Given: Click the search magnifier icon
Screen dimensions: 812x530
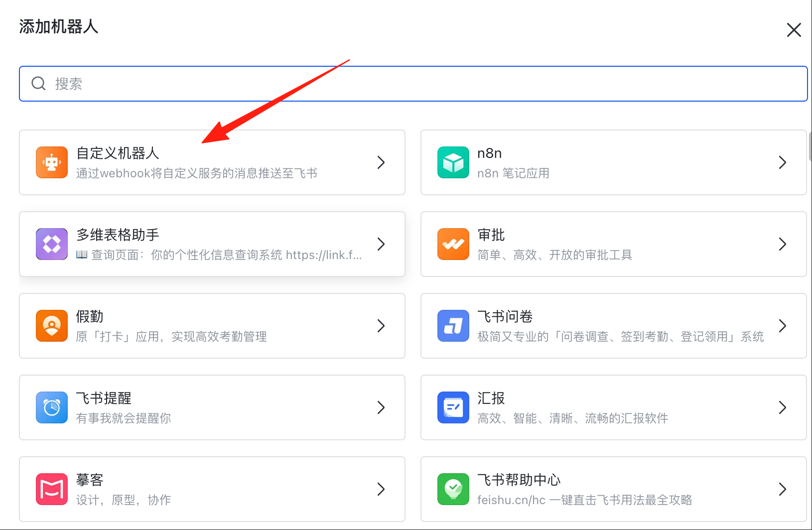Looking at the screenshot, I should pyautogui.click(x=39, y=83).
